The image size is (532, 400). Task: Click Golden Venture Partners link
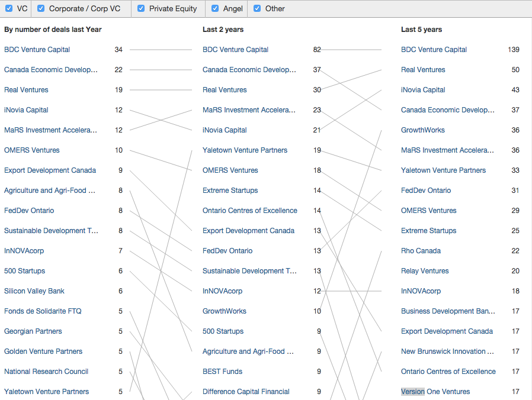pyautogui.click(x=43, y=351)
